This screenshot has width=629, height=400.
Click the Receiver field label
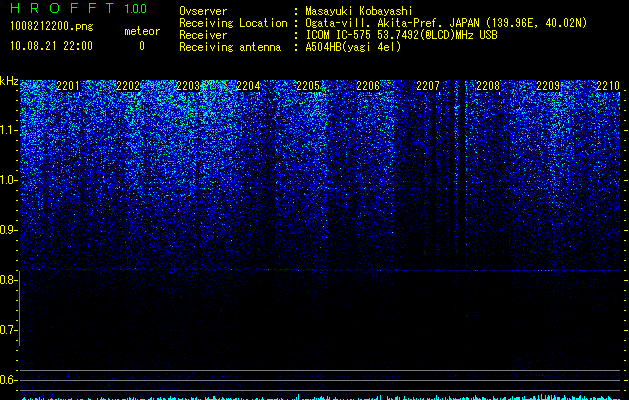[203, 35]
